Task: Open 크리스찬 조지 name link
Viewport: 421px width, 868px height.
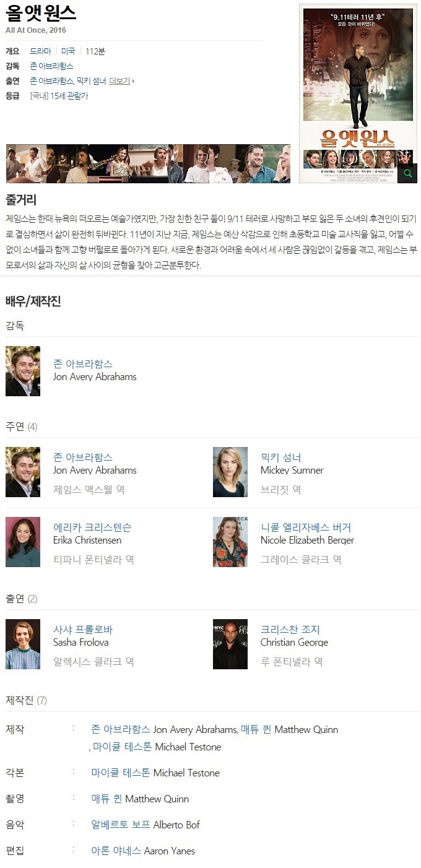Action: click(290, 630)
